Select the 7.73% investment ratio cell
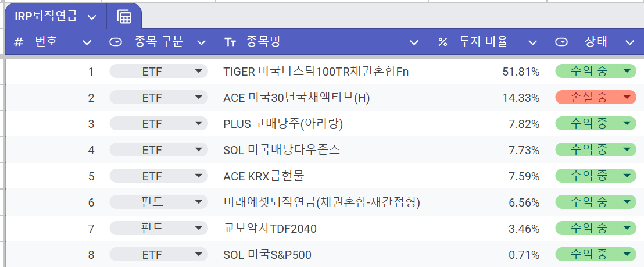The height and width of the screenshot is (267, 644). [x=488, y=150]
